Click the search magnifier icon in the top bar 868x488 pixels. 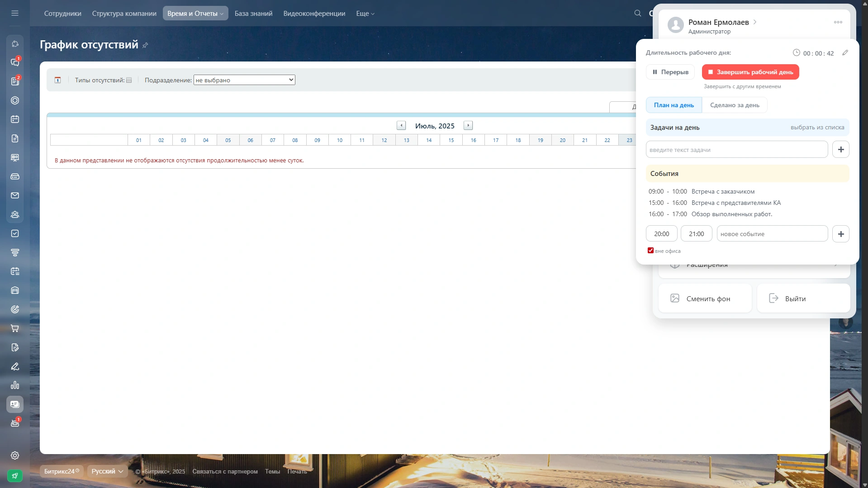[x=638, y=14]
